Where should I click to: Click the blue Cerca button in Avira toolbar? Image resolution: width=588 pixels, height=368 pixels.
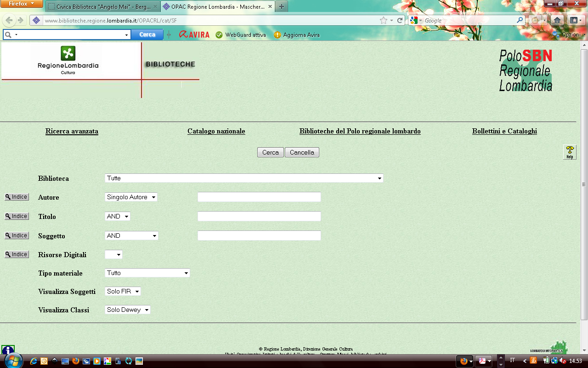(147, 34)
